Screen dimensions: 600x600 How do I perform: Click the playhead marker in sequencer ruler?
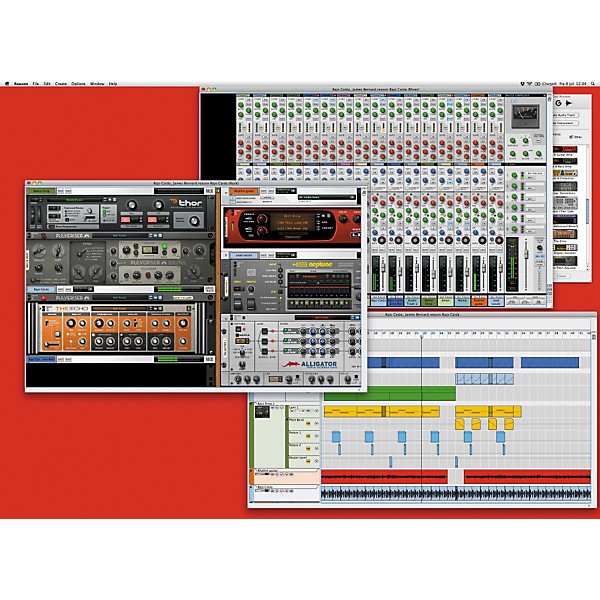(x=422, y=336)
